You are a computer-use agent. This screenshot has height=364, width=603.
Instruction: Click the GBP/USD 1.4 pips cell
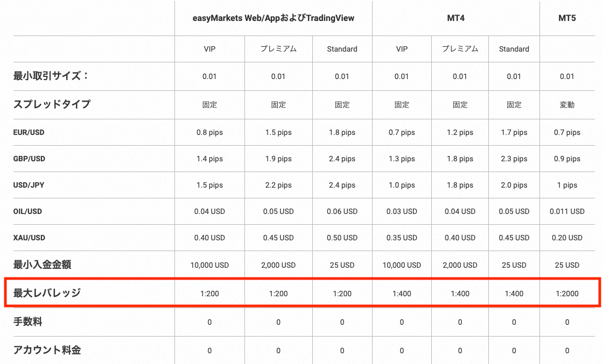pos(209,159)
